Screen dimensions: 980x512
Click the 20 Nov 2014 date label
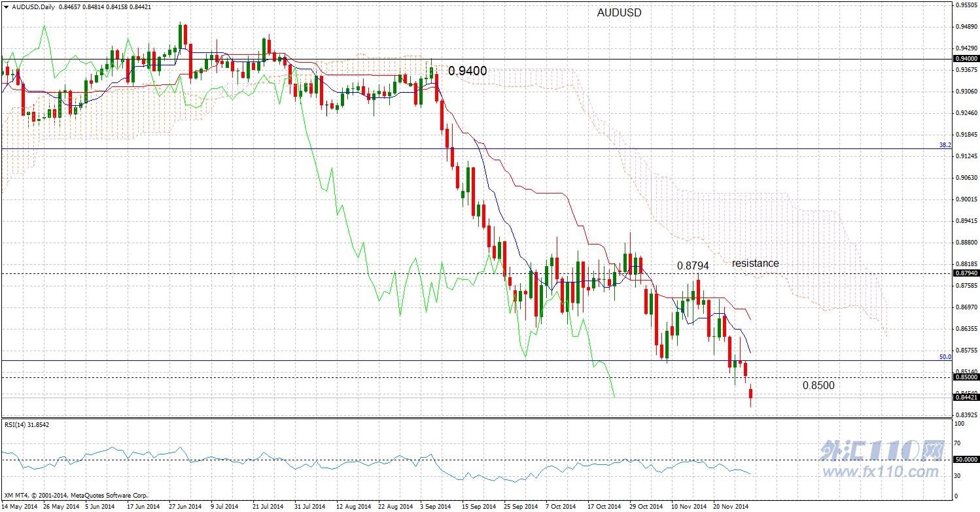[731, 507]
